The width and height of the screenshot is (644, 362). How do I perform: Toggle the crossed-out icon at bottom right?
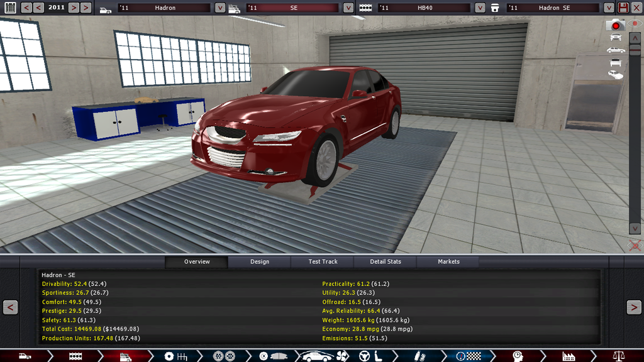[x=635, y=245]
